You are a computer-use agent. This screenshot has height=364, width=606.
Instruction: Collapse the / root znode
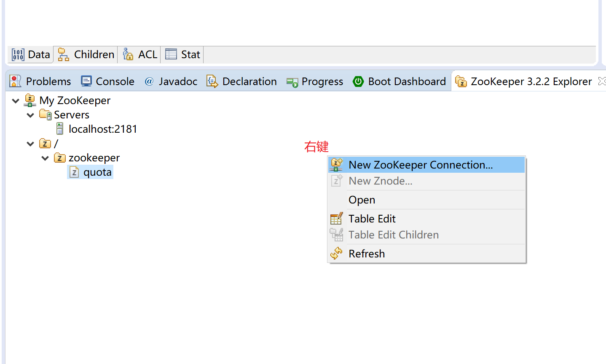(x=30, y=143)
